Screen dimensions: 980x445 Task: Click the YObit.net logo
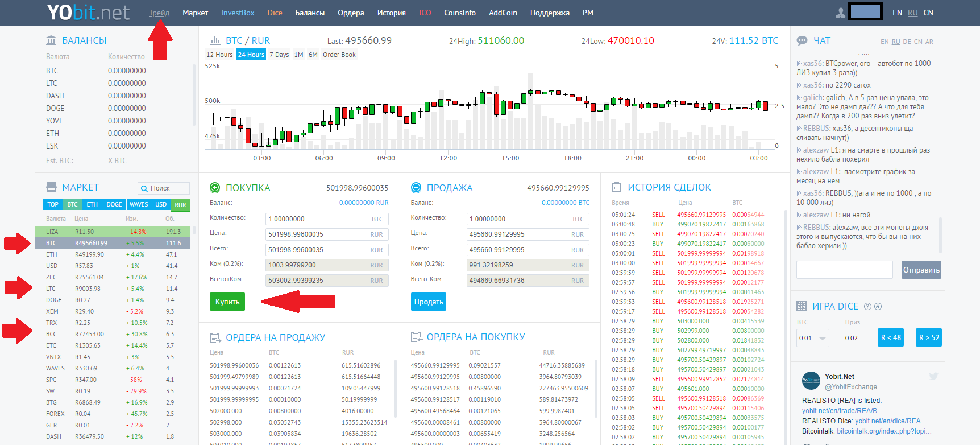click(88, 13)
